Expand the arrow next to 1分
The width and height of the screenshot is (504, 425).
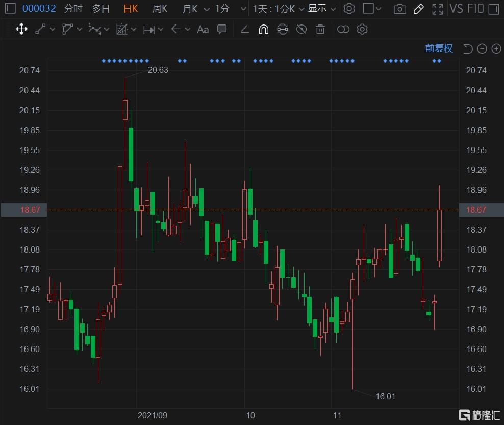(x=243, y=9)
